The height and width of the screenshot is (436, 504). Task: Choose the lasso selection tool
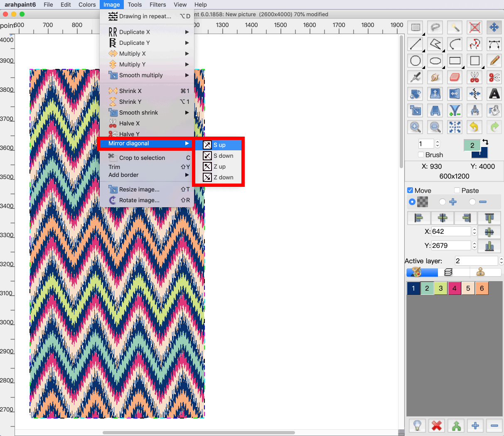[435, 27]
